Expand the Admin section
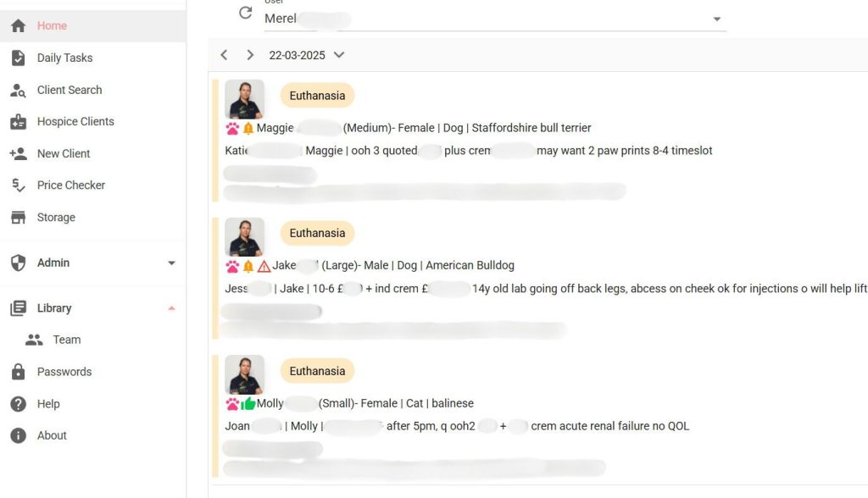This screenshot has height=498, width=868. [x=171, y=263]
